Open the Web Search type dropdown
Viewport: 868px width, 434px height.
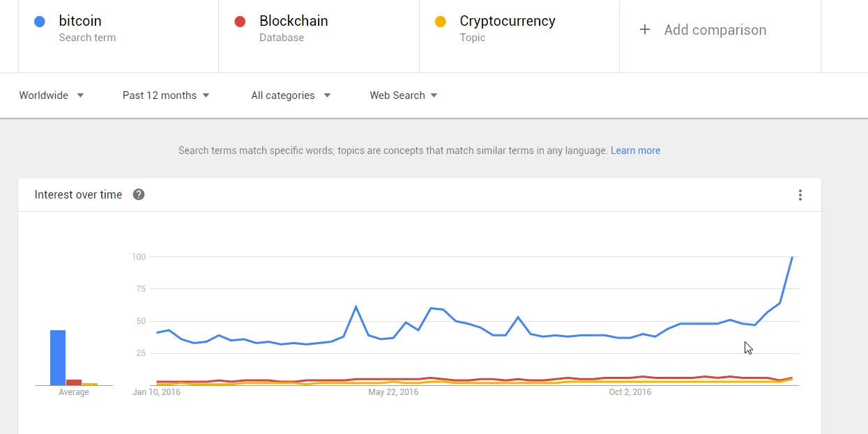tap(404, 95)
